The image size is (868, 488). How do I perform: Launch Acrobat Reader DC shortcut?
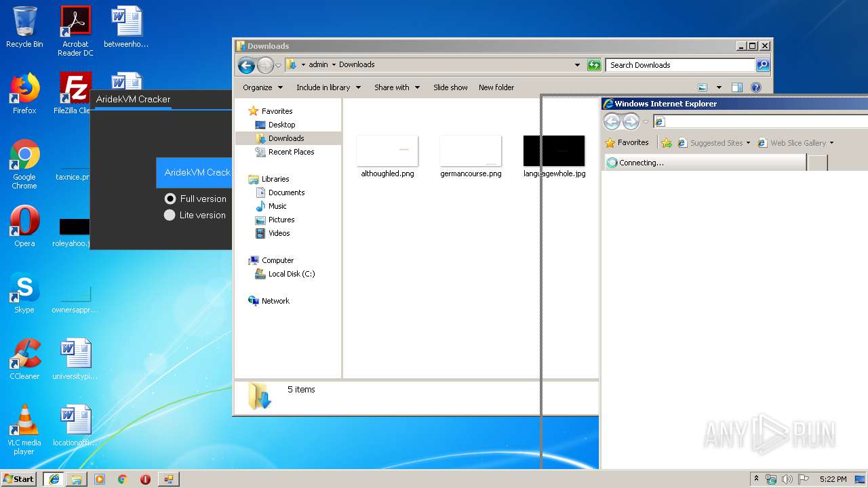point(75,30)
